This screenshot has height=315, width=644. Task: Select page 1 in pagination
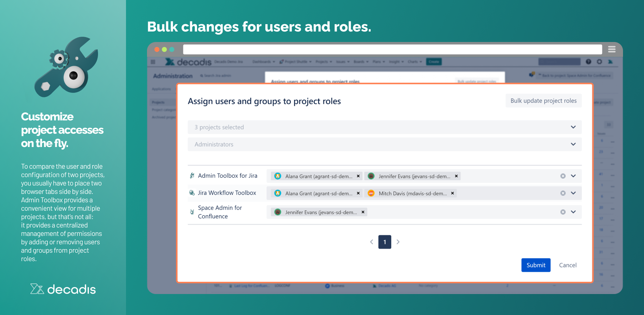tap(385, 242)
